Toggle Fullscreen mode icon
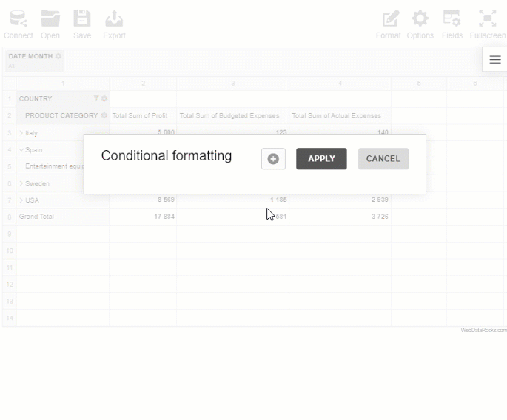Viewport: 507px width, 420px height. tap(488, 24)
